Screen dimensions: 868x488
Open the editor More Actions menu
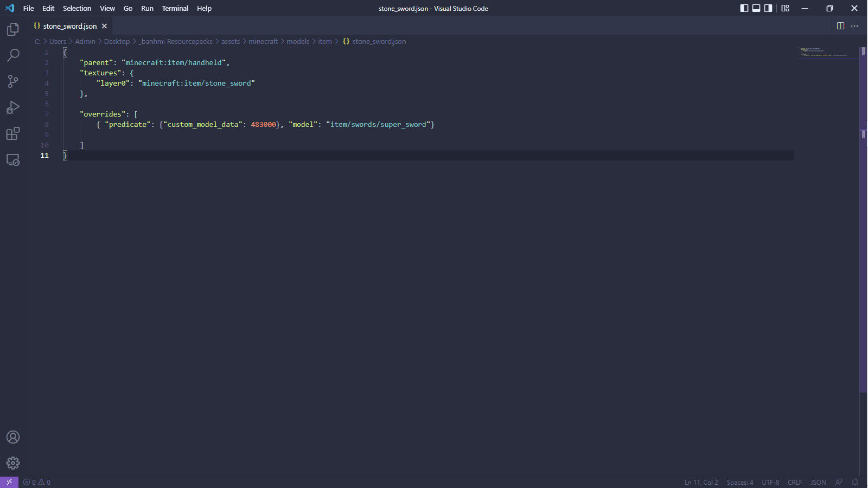(x=854, y=26)
